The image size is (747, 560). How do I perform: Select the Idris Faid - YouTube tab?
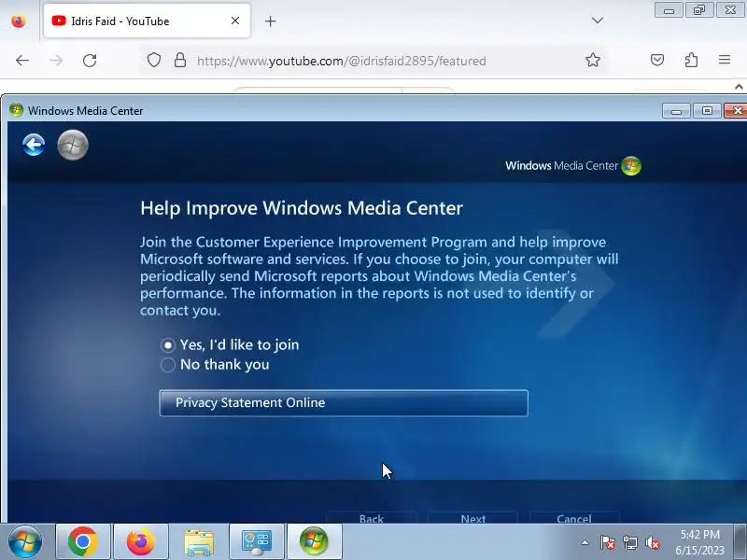tap(147, 21)
